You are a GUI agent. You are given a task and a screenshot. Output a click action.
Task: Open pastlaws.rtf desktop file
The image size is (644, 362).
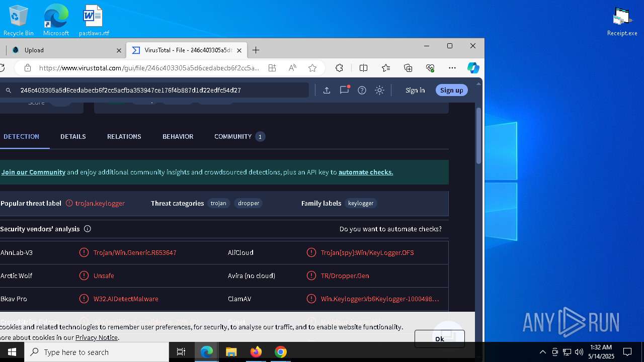[x=94, y=20]
